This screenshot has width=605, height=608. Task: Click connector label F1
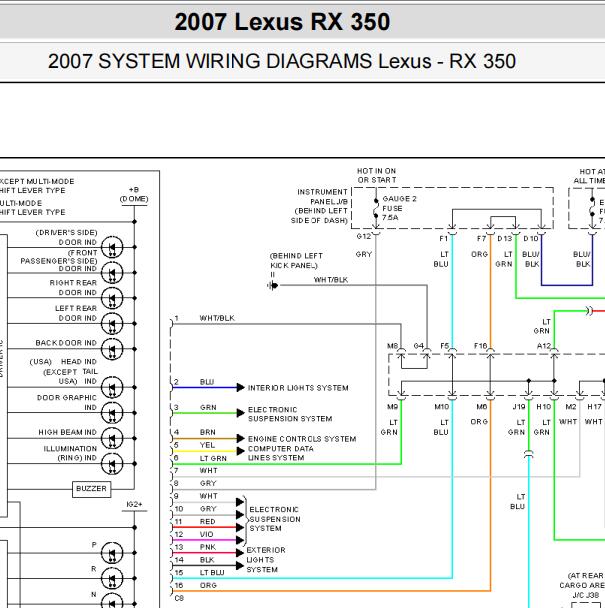[x=444, y=239]
